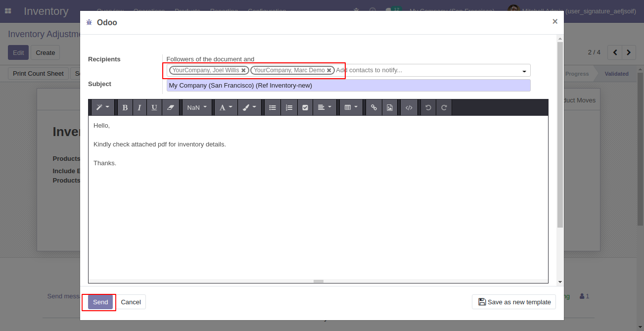Click the eraser remove-format icon

pos(170,107)
